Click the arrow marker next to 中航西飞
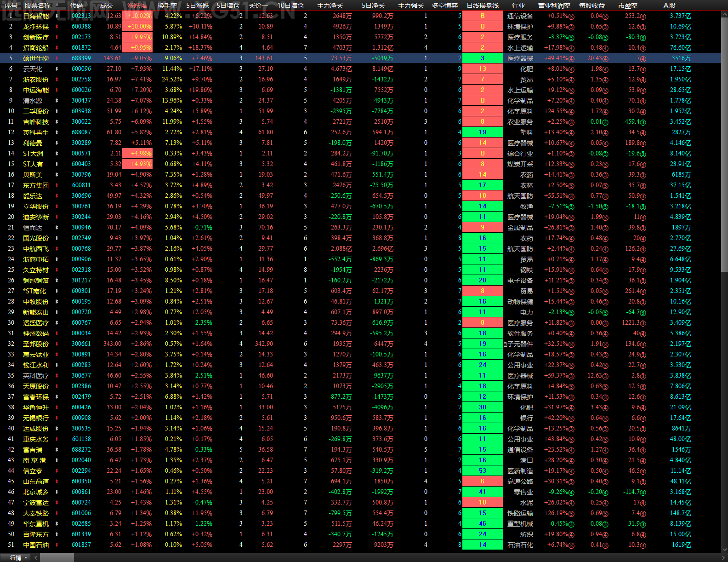 57,249
